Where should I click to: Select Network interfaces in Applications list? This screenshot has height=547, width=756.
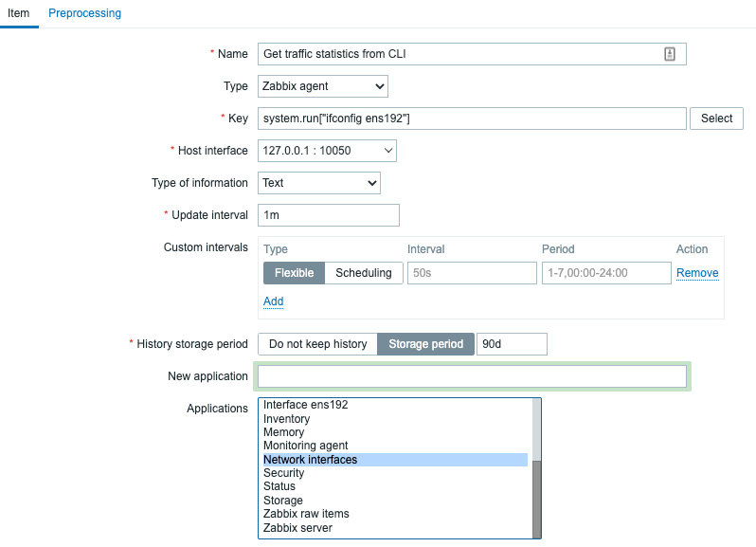(395, 460)
